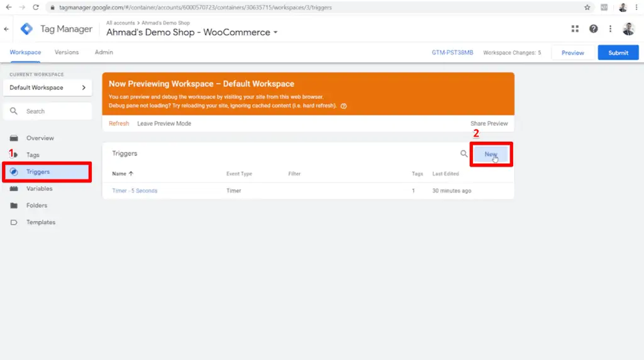Click the browser profile avatar in the toolbar

tap(623, 8)
